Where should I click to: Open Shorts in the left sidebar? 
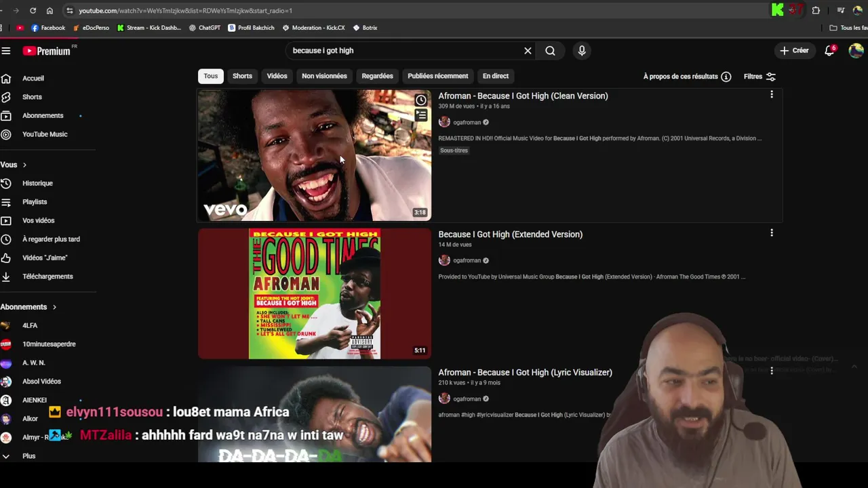(32, 97)
